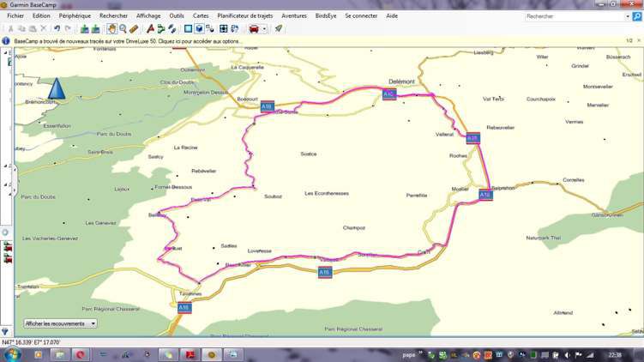Click the Undo arrow icon
The height and width of the screenshot is (362, 644).
pos(57,28)
